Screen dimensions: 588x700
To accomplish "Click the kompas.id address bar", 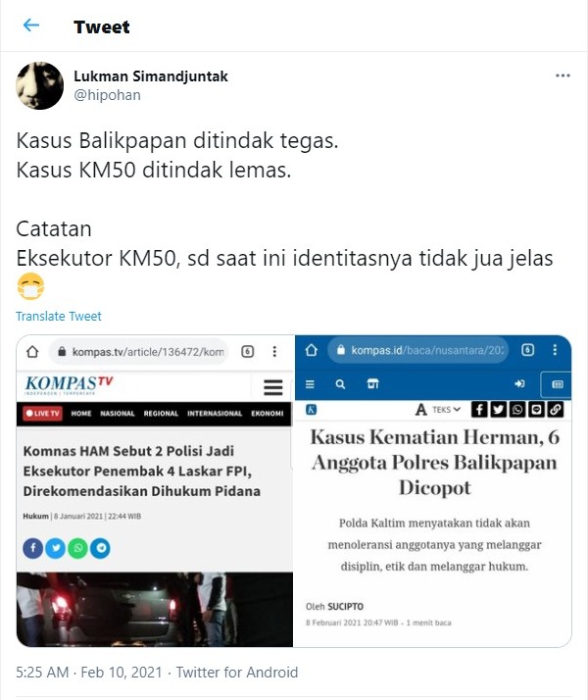I will point(417,350).
